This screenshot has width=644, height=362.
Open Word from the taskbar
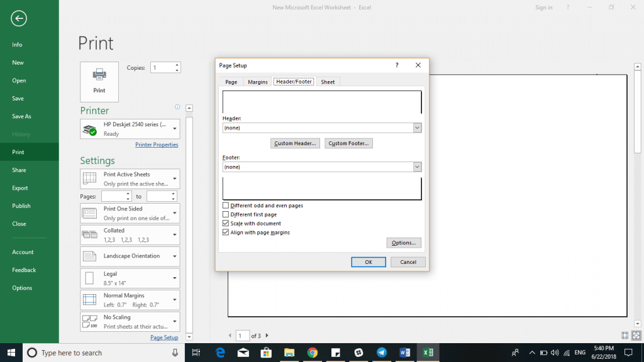[x=406, y=353]
